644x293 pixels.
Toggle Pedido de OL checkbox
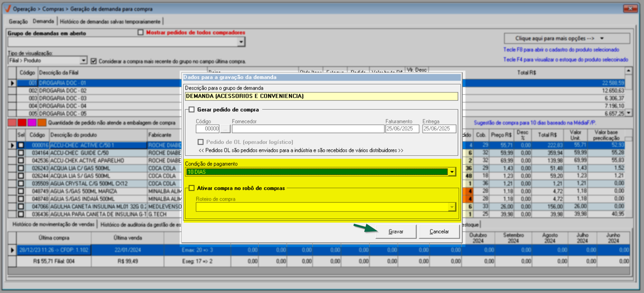pos(201,142)
